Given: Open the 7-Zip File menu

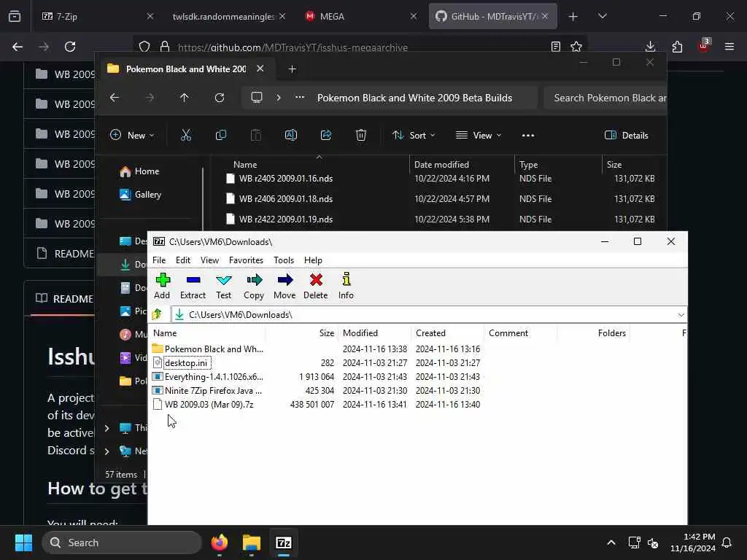Looking at the screenshot, I should tap(159, 260).
